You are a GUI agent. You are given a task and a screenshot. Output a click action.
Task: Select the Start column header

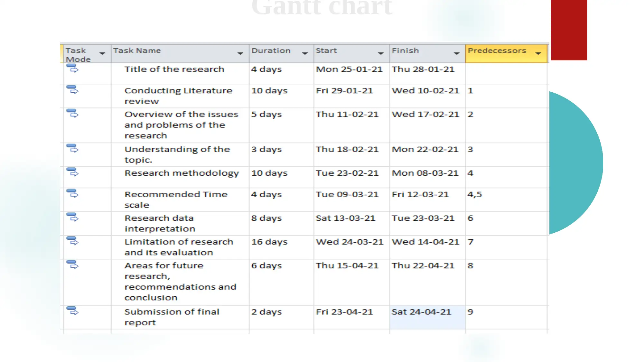coord(352,53)
